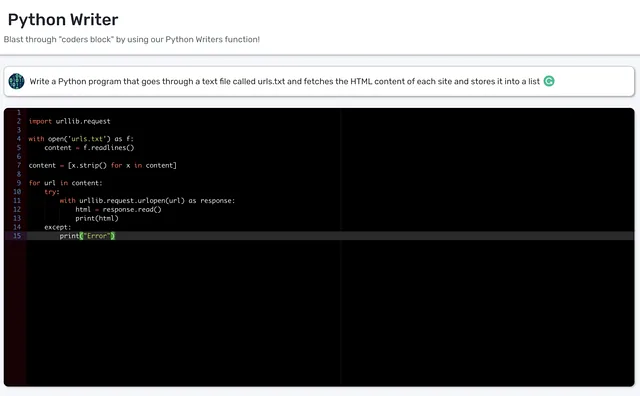Click the green Grammarly icon in prompt

[x=549, y=81]
